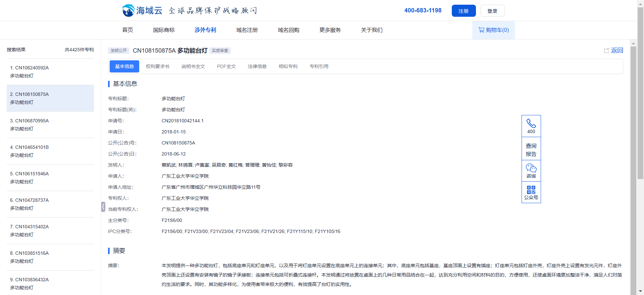
Task: Collapse the search results panel handle
Action: coord(103,207)
